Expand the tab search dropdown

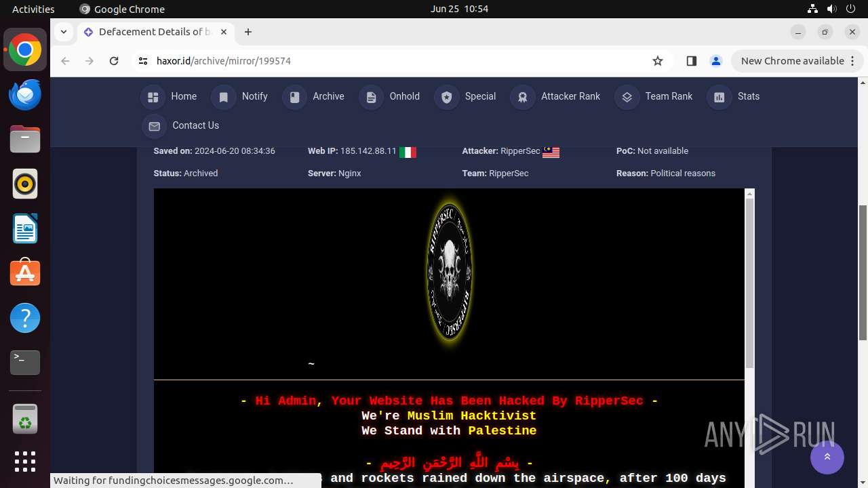click(63, 32)
